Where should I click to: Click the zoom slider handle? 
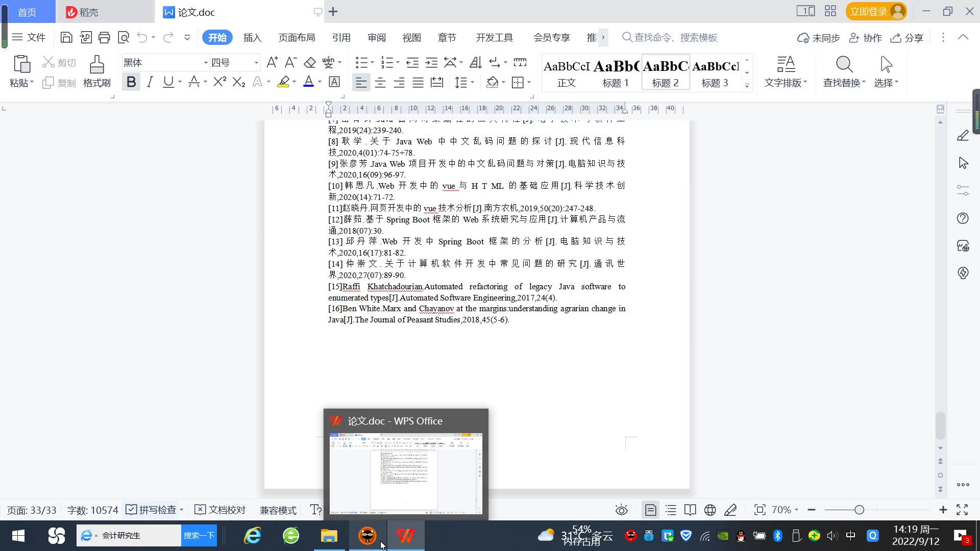click(x=859, y=510)
